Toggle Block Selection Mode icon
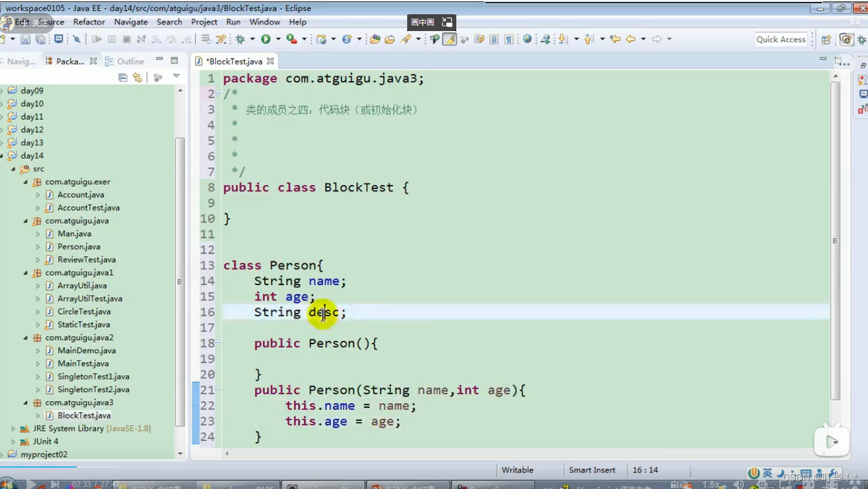868x489 pixels. coord(494,39)
